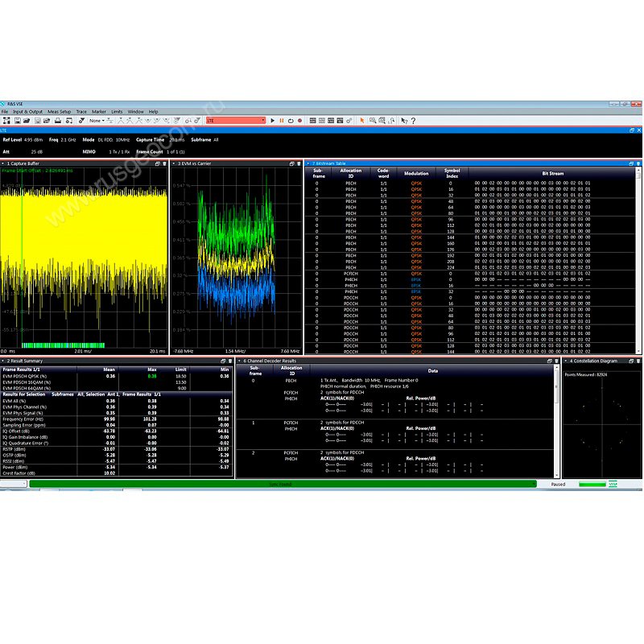Click the green Sync Found progress bar
This screenshot has width=644, height=644.
coord(283,485)
